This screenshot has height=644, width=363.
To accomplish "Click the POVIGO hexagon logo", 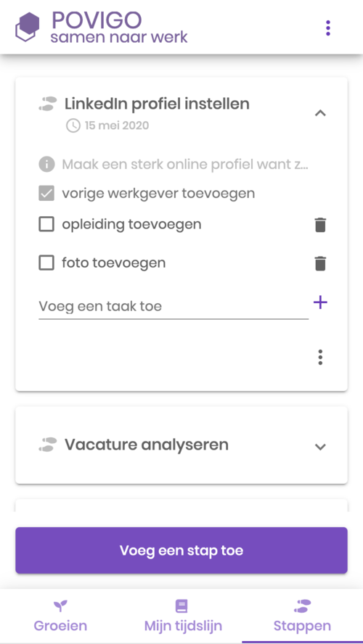I will pos(28,27).
